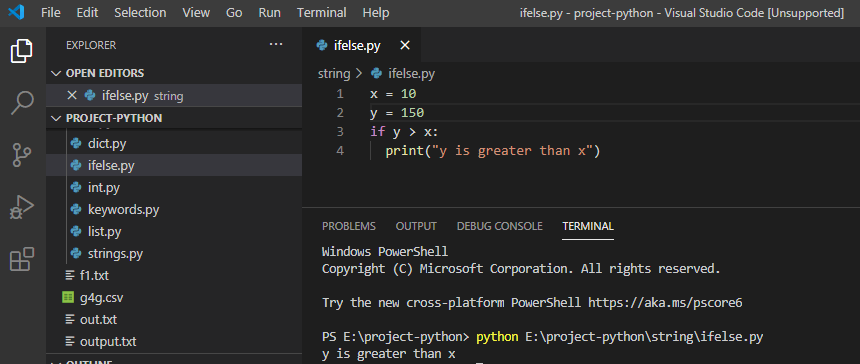Switch to the Output panel tab
The width and height of the screenshot is (860, 364).
(x=416, y=226)
